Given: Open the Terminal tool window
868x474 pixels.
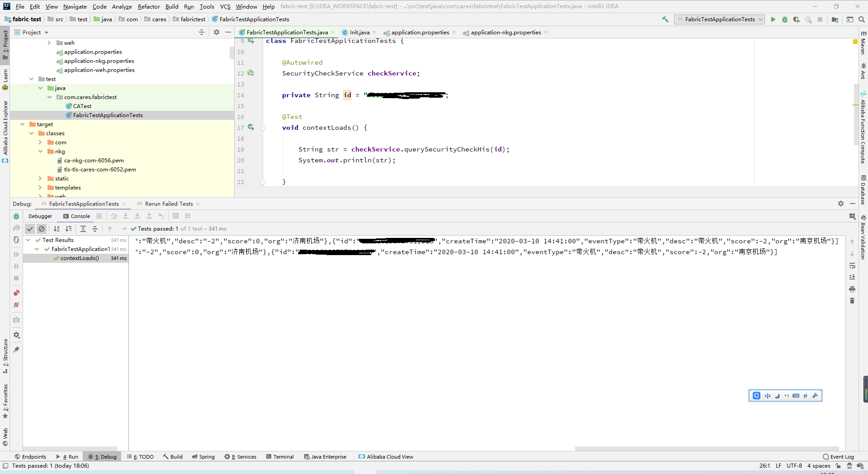Looking at the screenshot, I should pos(280,457).
